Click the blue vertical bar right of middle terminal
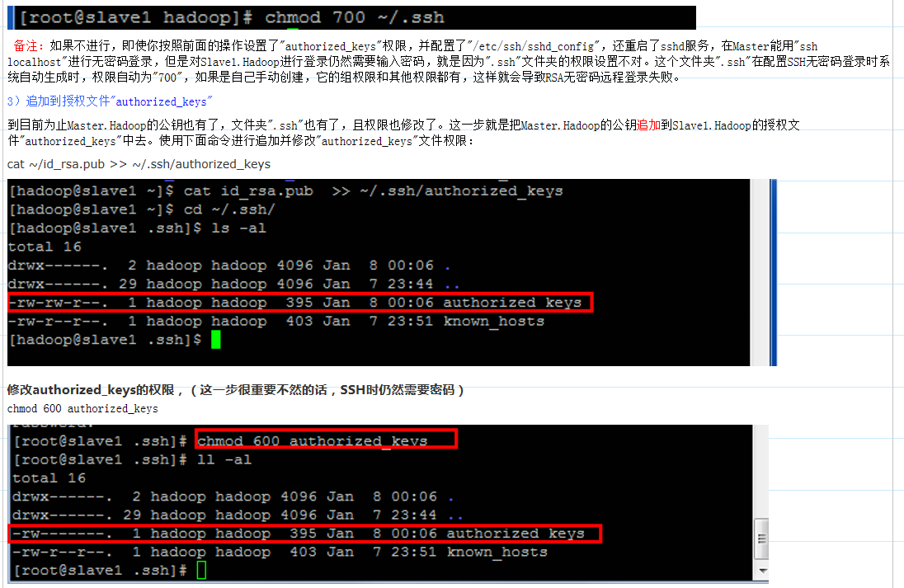The image size is (904, 588). point(773,272)
